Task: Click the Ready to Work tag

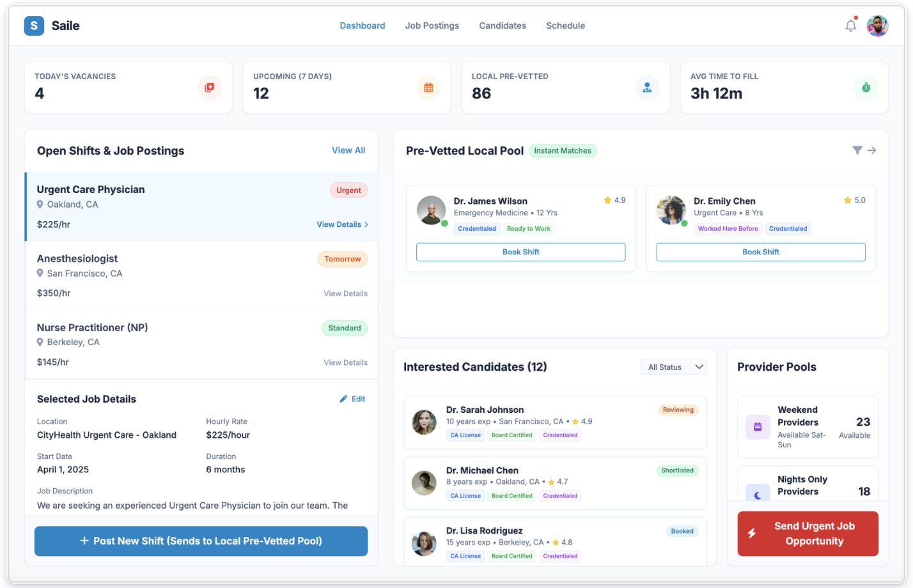Action: click(528, 229)
